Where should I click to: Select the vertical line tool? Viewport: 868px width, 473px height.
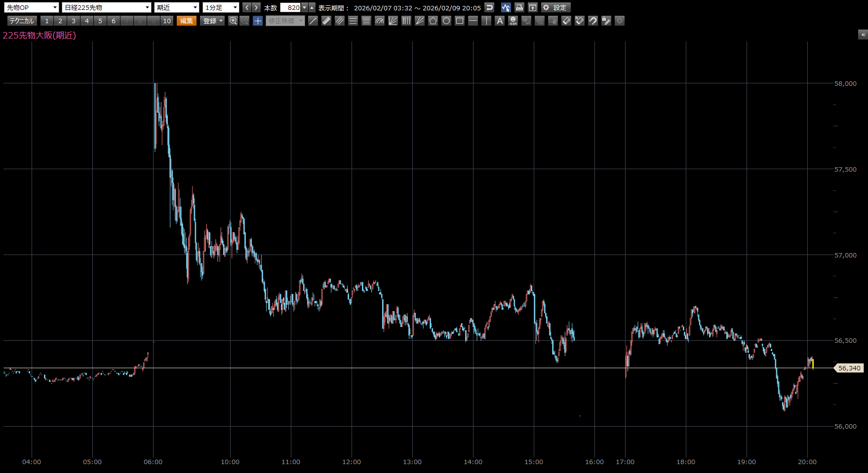486,21
